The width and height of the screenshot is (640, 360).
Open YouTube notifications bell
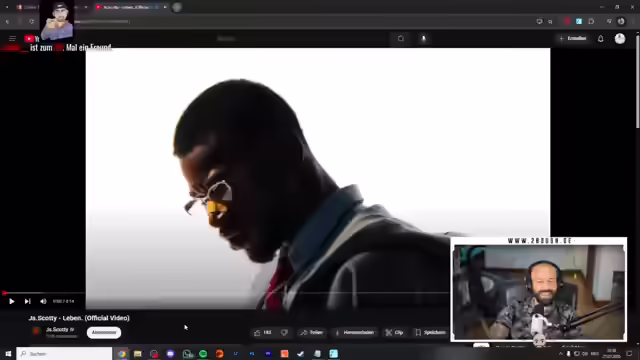click(600, 39)
